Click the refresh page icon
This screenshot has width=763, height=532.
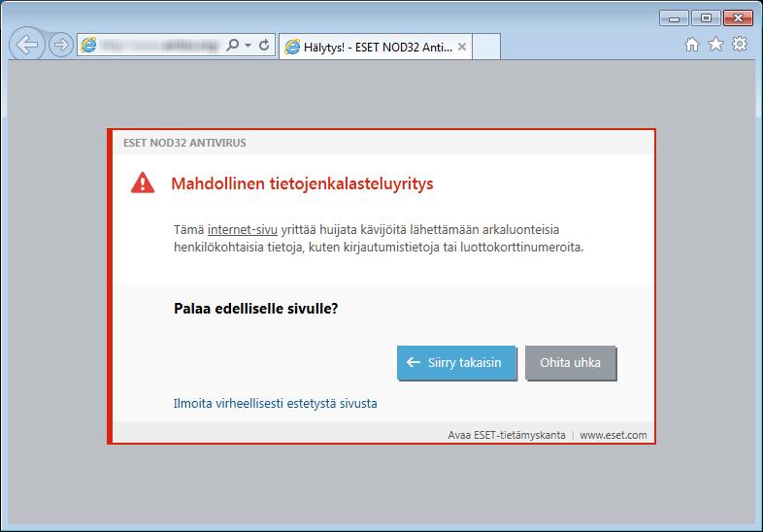264,46
